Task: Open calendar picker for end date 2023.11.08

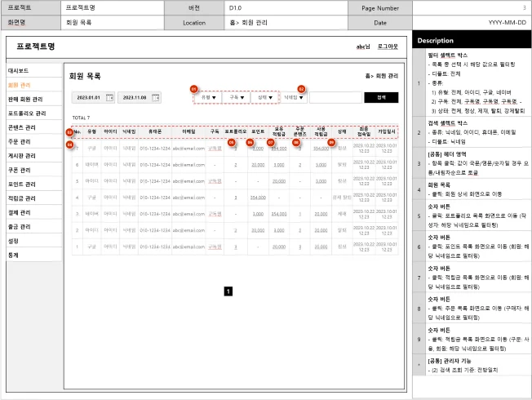Action: (155, 98)
